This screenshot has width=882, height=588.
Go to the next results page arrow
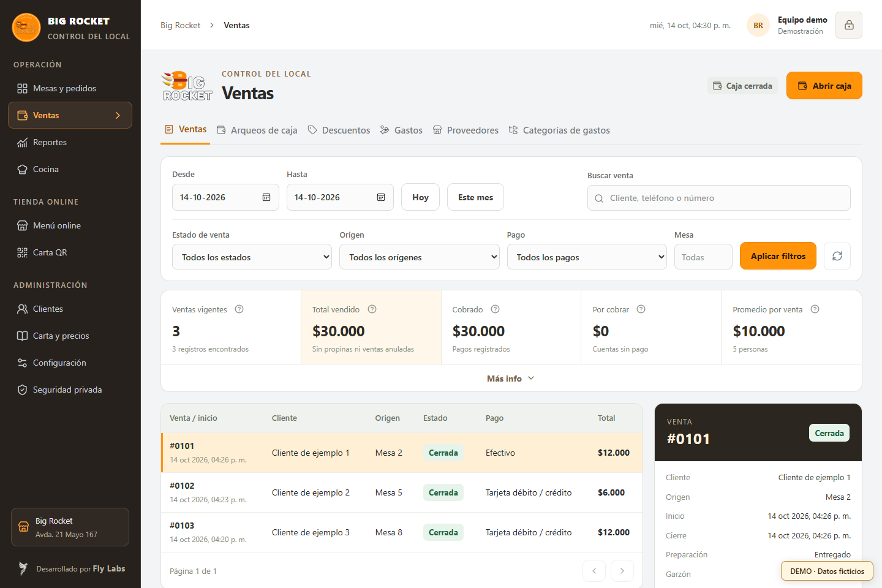622,571
